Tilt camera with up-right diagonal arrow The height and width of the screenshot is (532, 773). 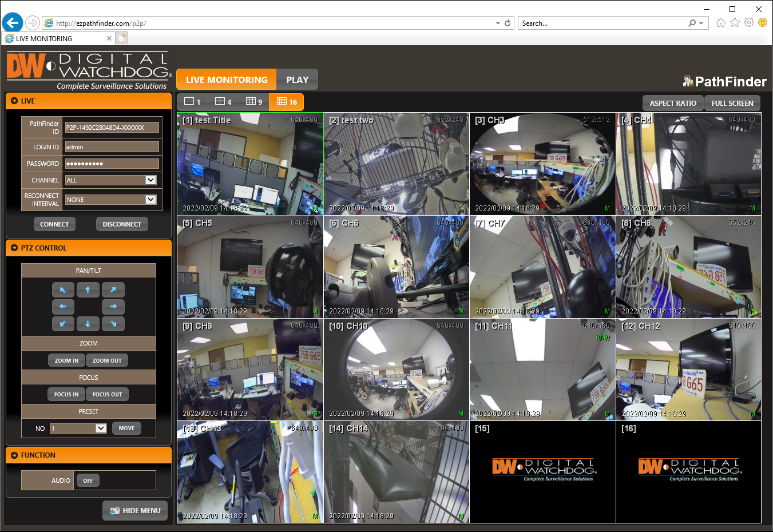113,290
